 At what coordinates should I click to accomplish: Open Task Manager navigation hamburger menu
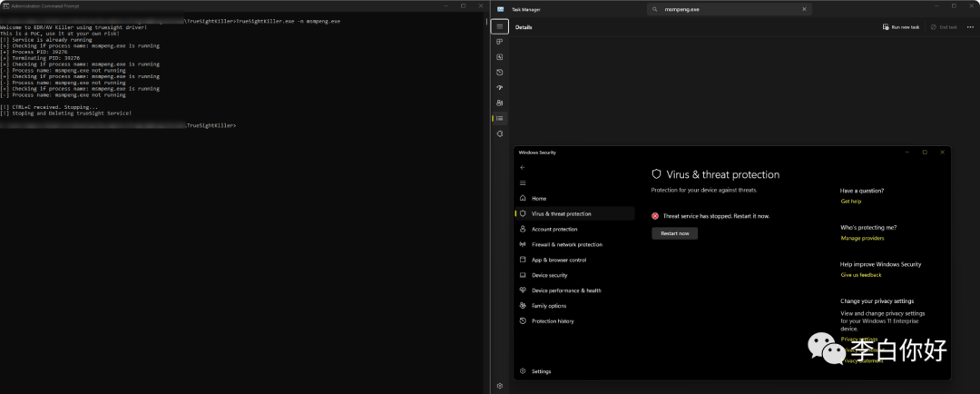[x=499, y=27]
